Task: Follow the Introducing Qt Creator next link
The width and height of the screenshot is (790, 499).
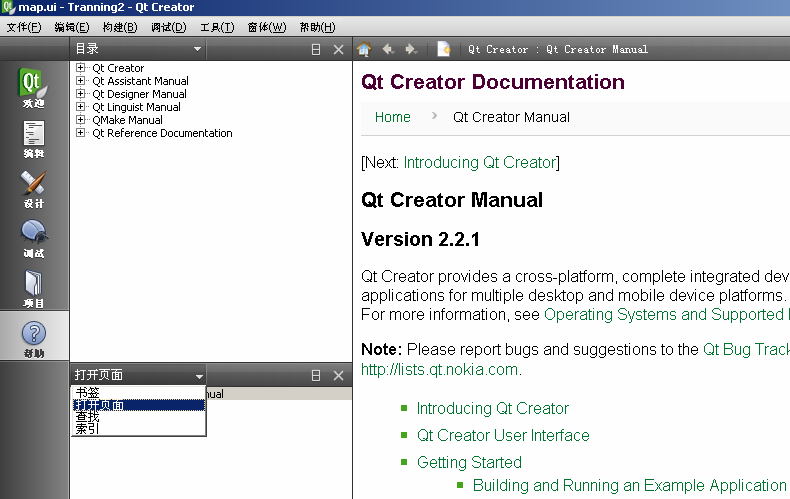Action: point(480,162)
